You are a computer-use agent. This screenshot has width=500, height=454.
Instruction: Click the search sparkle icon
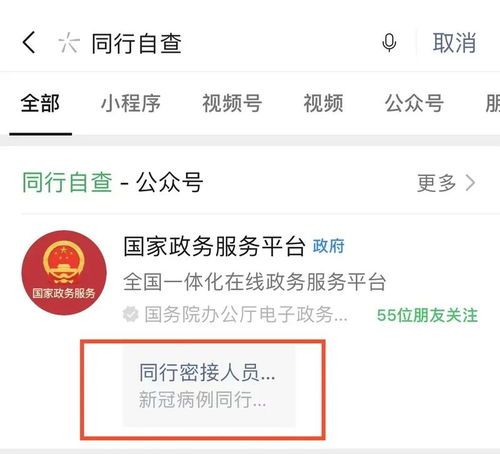coord(69,43)
